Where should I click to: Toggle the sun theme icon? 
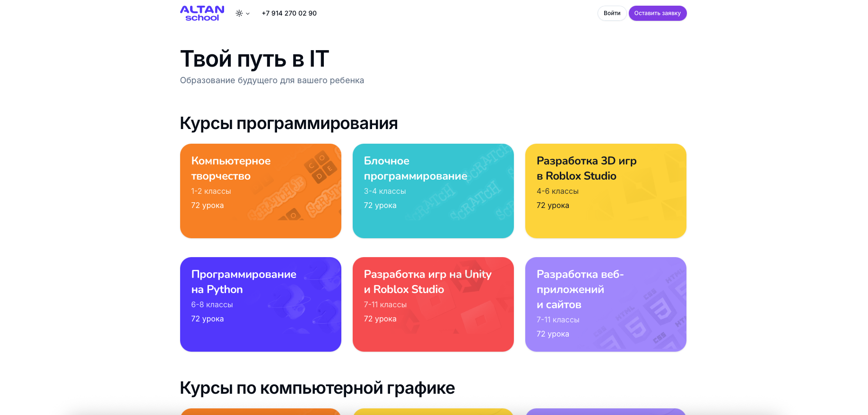click(239, 13)
